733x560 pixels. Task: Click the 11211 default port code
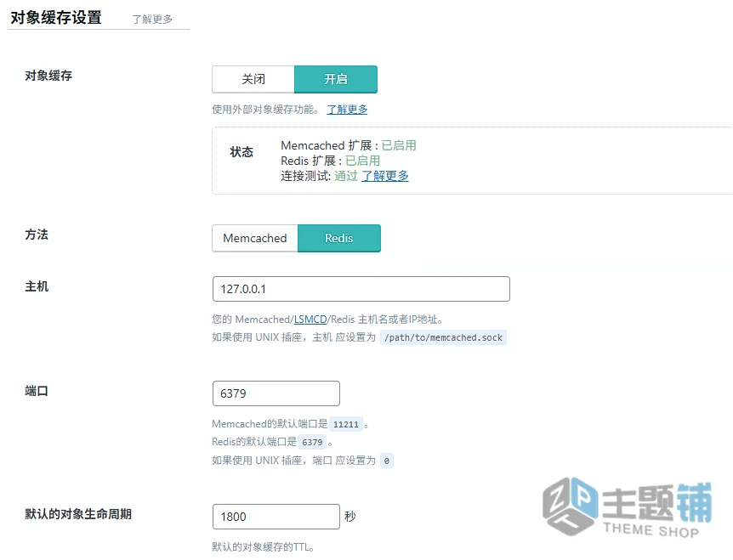[x=346, y=424]
